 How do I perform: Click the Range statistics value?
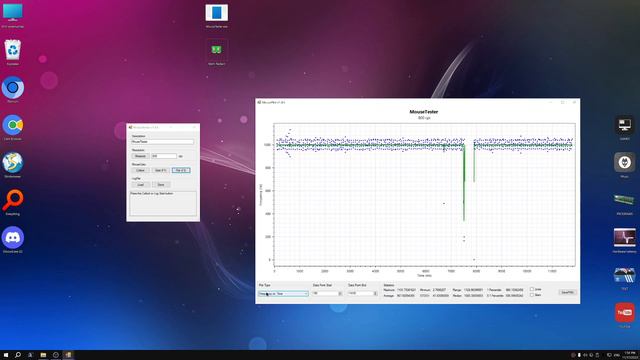click(473, 290)
